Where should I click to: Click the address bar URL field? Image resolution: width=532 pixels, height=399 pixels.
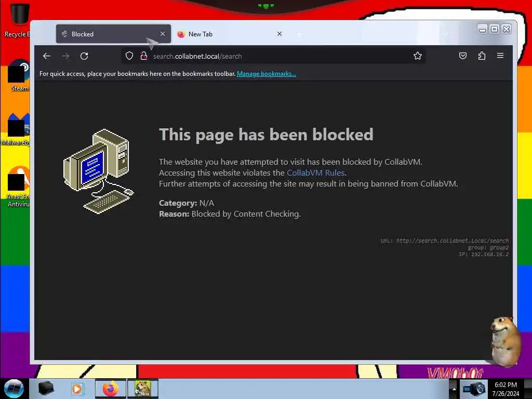[273, 56]
